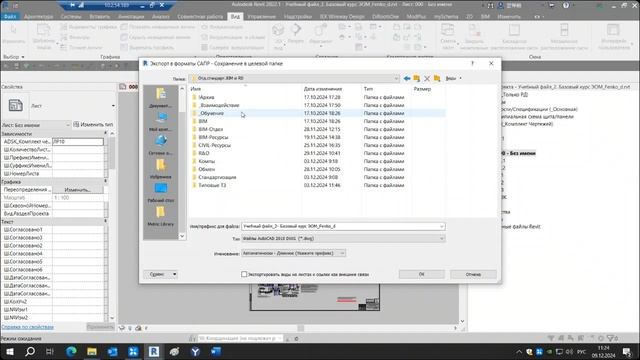
Task: Select the Архив folder row
Action: click(317, 97)
